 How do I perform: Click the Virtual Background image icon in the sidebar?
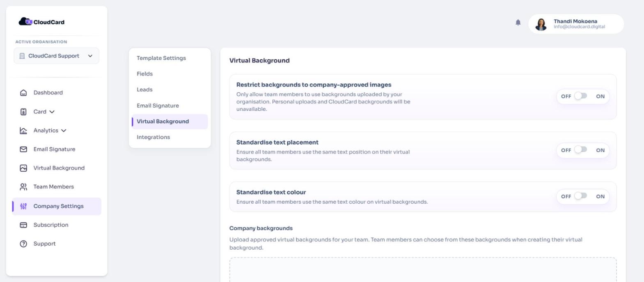(x=23, y=168)
